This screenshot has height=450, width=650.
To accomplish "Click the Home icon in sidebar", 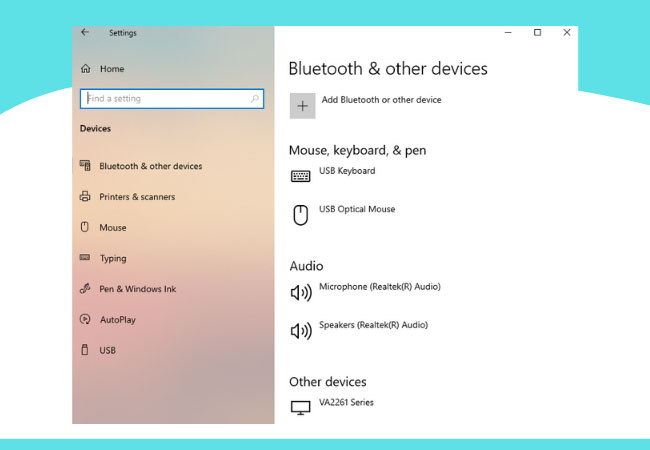I will pyautogui.click(x=85, y=69).
